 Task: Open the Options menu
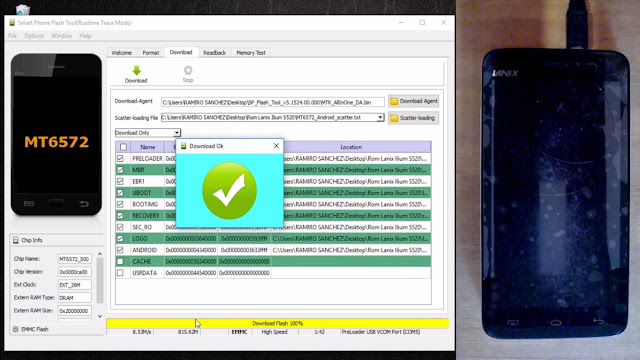click(34, 36)
